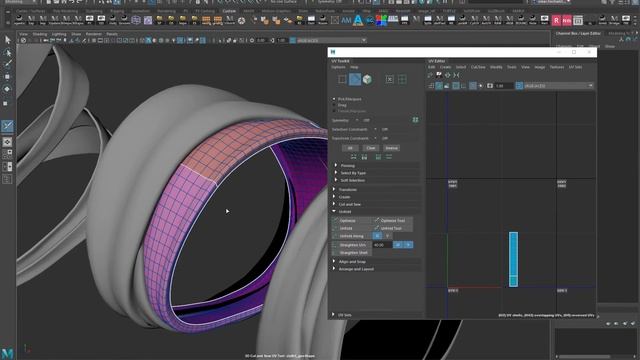The image size is (640, 360).
Task: Click the Straighten Shell button
Action: pos(352,253)
